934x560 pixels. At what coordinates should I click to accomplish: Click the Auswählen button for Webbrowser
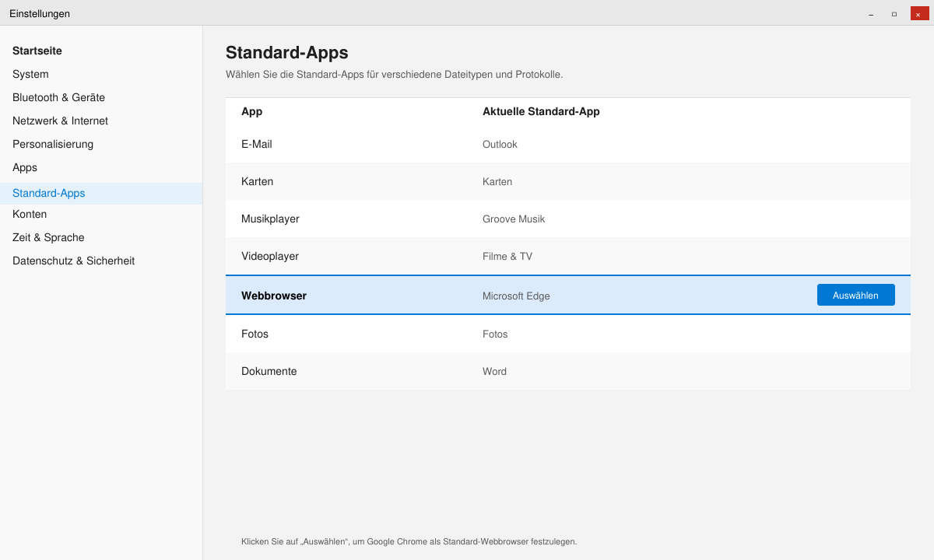855,295
